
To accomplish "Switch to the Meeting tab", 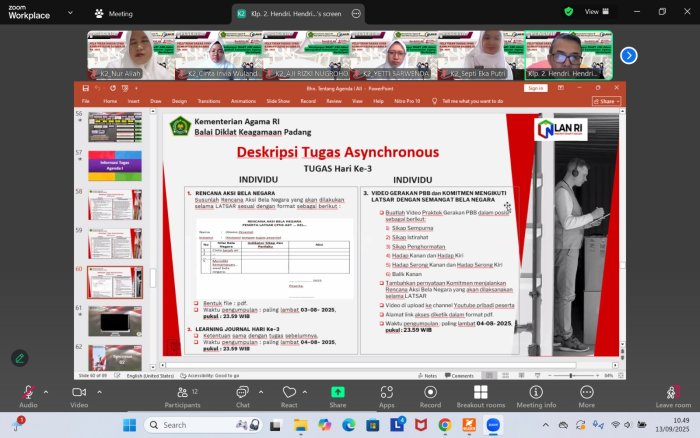I will 113,14.
